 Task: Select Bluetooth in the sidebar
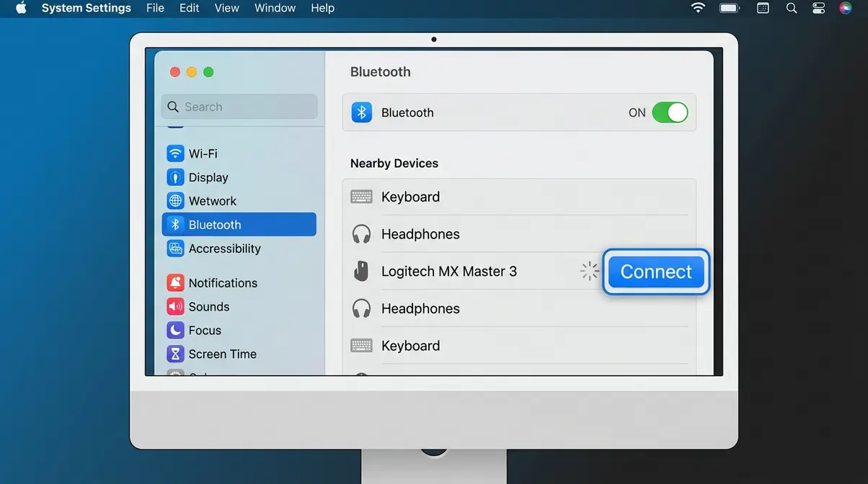[239, 225]
